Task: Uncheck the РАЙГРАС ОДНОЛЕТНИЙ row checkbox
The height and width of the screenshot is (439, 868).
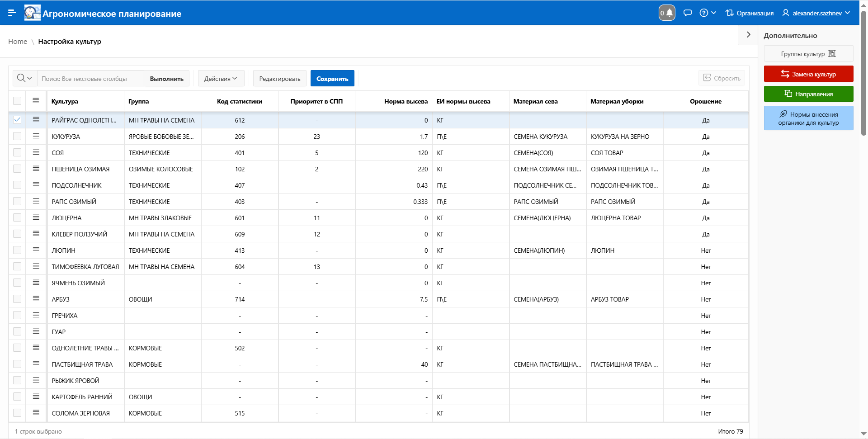Action: pyautogui.click(x=17, y=120)
